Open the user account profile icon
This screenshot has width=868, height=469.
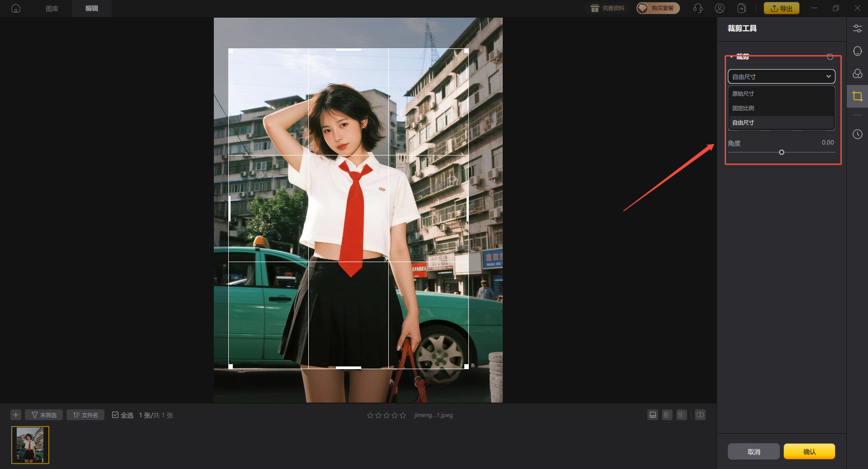[720, 8]
